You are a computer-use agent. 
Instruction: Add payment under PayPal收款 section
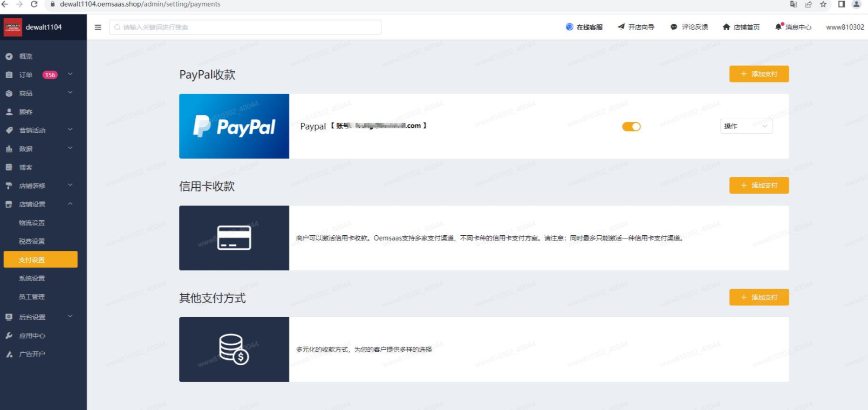click(758, 74)
